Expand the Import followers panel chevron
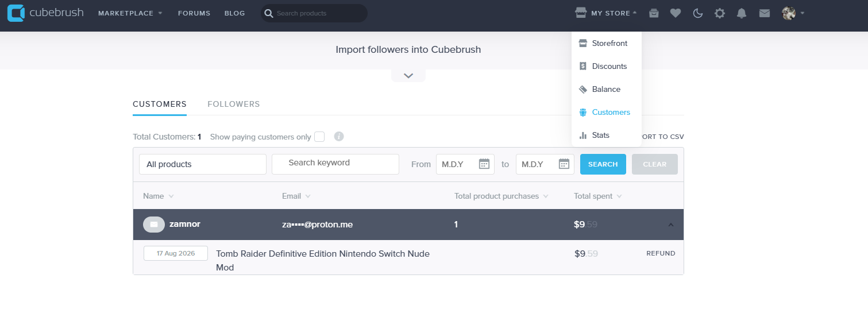Viewport: 868px width, 317px height. [408, 76]
